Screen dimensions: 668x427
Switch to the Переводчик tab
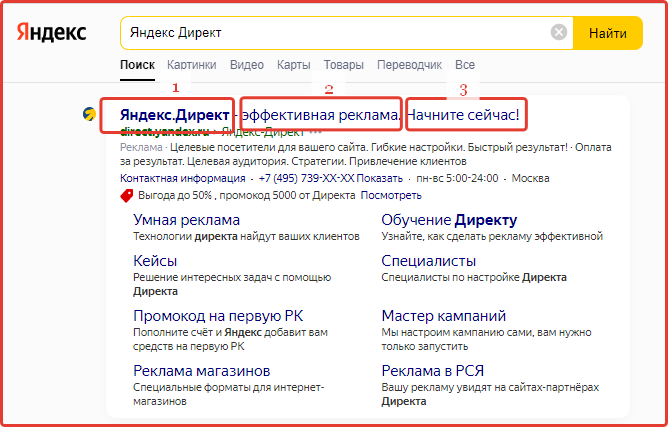click(409, 65)
